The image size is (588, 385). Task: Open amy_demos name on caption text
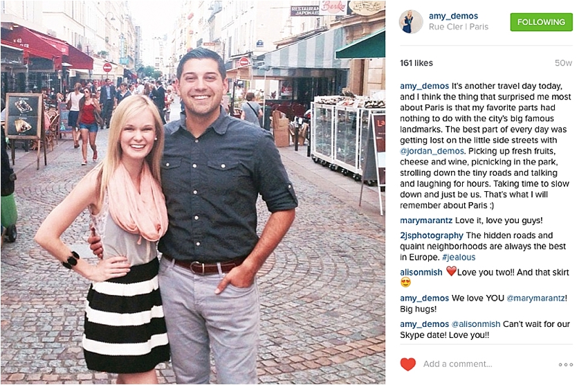(424, 86)
